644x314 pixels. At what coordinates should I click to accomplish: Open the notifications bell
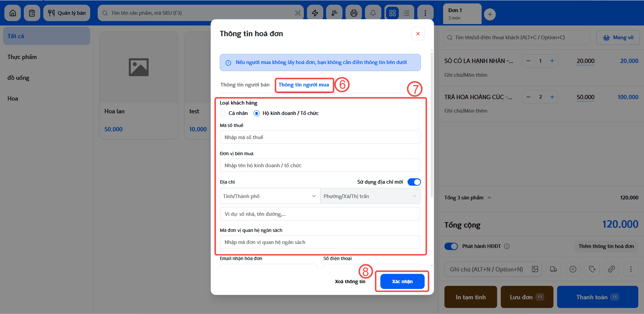coord(373,13)
